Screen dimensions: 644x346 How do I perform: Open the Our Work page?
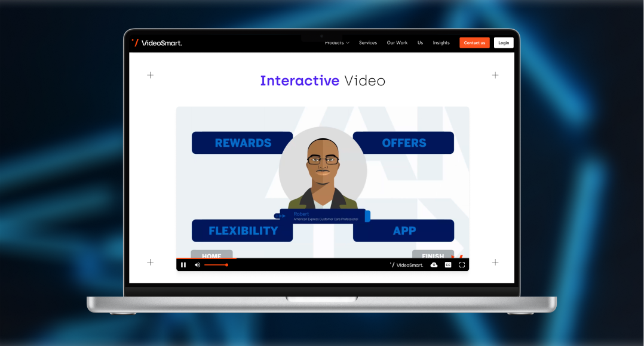(397, 42)
